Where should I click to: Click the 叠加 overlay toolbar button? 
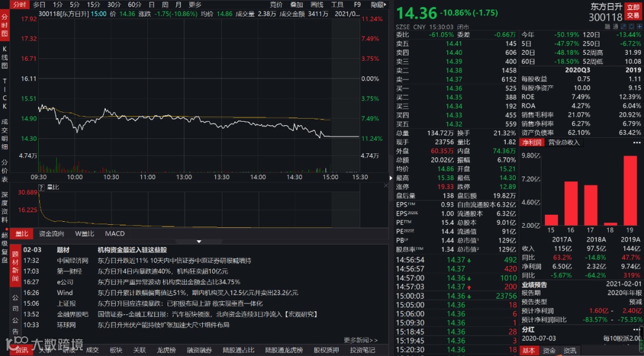click(296, 5)
